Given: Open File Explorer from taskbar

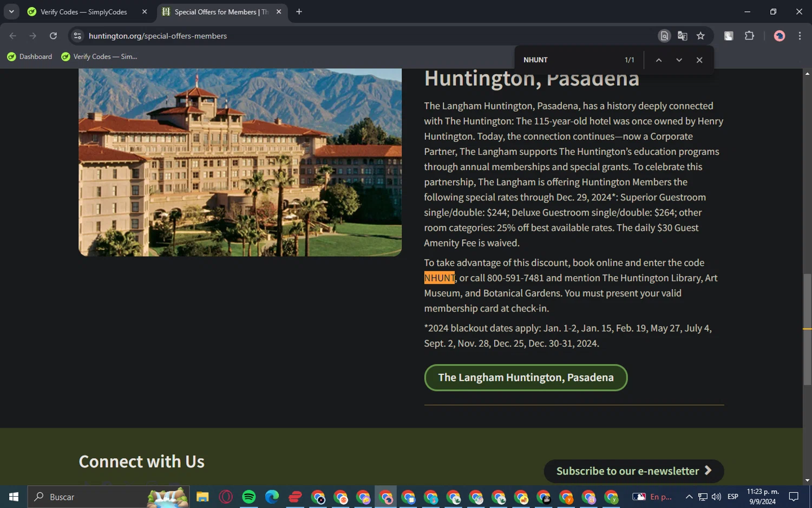Looking at the screenshot, I should point(202,497).
